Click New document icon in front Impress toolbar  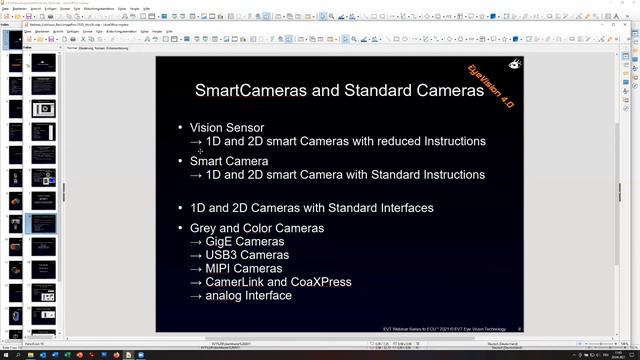click(x=29, y=39)
